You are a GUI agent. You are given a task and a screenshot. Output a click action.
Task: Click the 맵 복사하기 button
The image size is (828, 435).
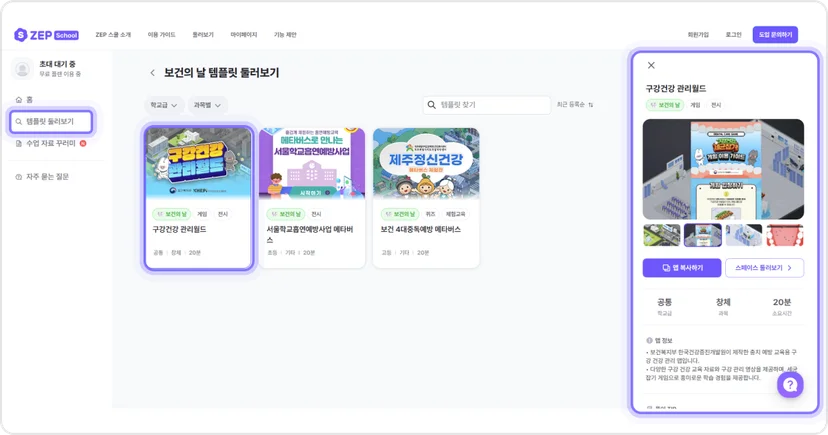682,268
